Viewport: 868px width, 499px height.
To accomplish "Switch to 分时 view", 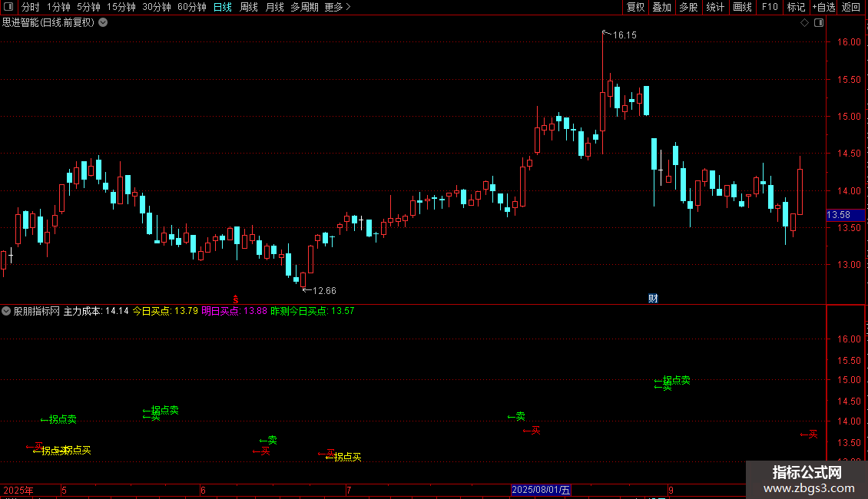I will 31,7.
